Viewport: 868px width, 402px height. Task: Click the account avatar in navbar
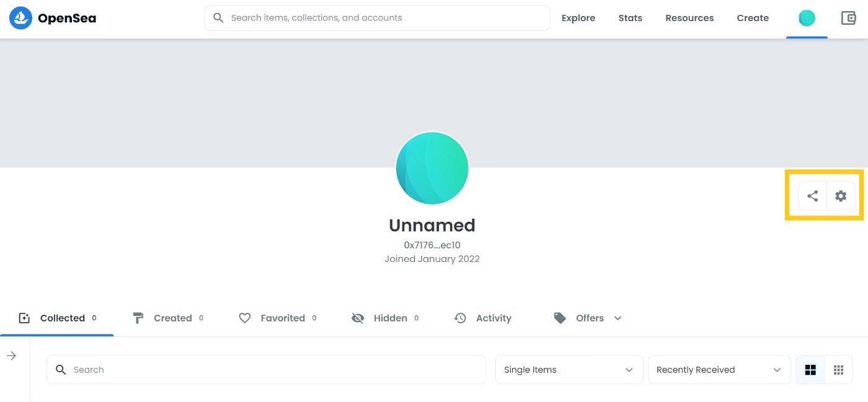click(807, 19)
